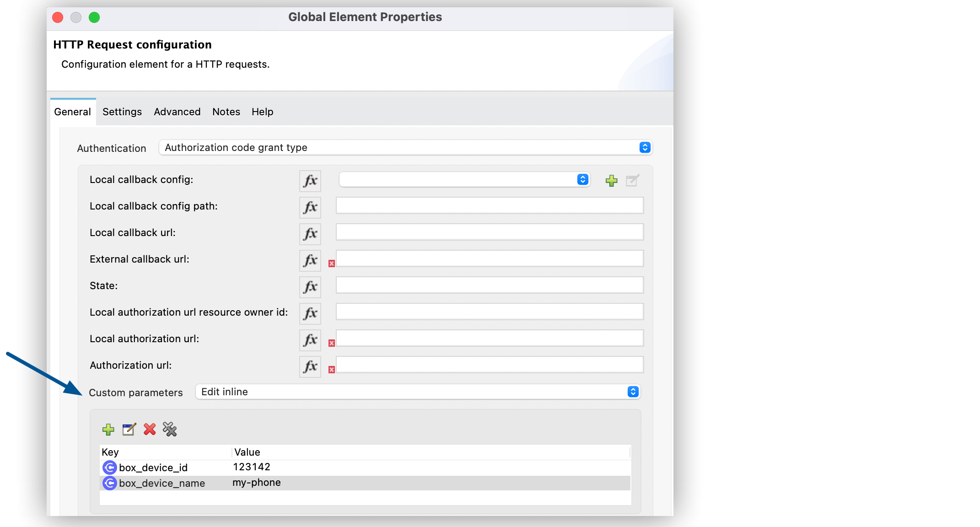Click the fx icon next to Authorization url
The image size is (980, 527).
(x=310, y=365)
